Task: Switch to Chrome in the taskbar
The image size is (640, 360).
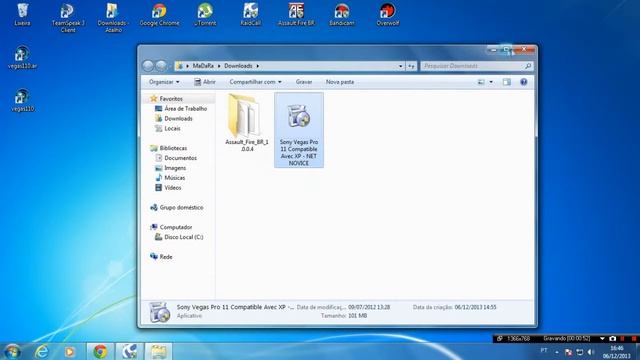Action: pyautogui.click(x=100, y=351)
